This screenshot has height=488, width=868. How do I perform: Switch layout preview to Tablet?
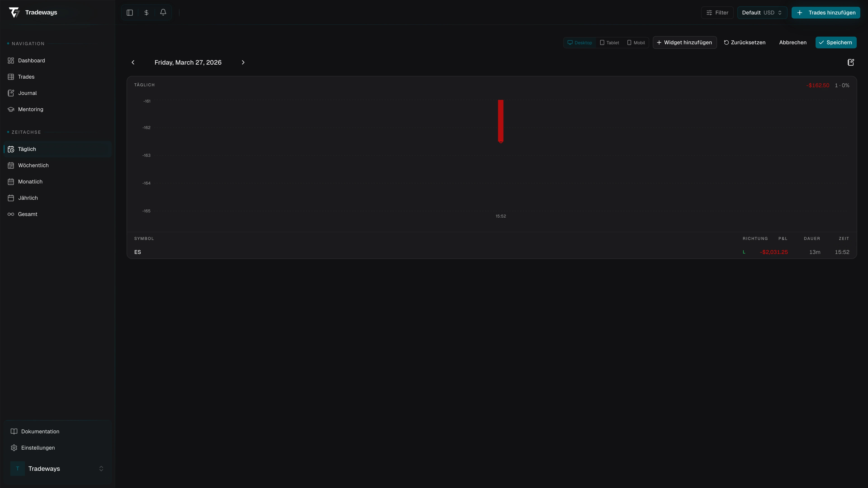click(x=610, y=42)
